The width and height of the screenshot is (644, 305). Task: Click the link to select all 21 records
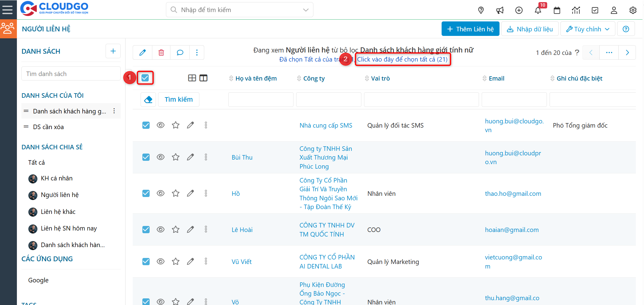(402, 59)
